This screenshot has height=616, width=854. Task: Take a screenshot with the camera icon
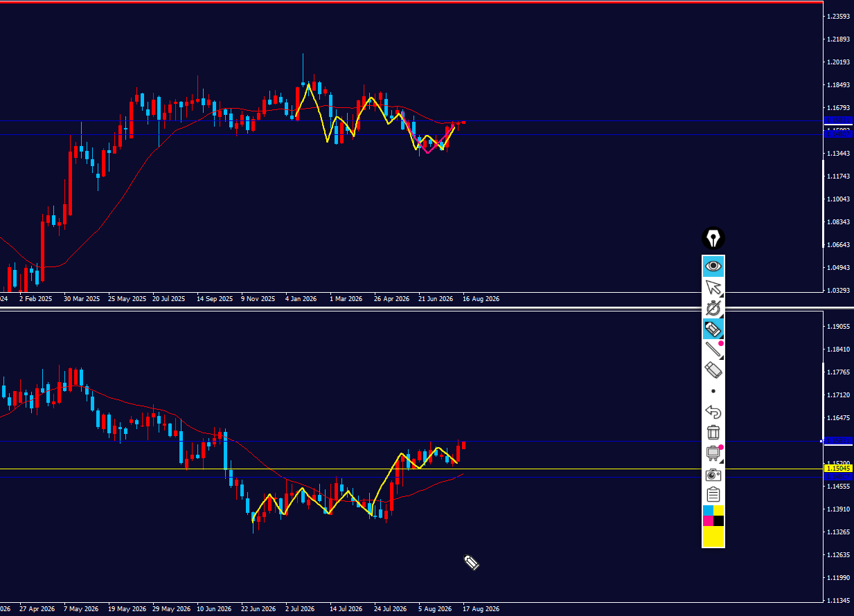713,475
